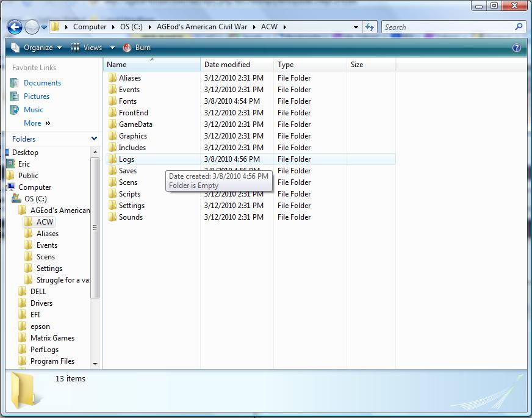This screenshot has height=418, width=532.
Task: Open the Organize menu
Action: [x=37, y=48]
